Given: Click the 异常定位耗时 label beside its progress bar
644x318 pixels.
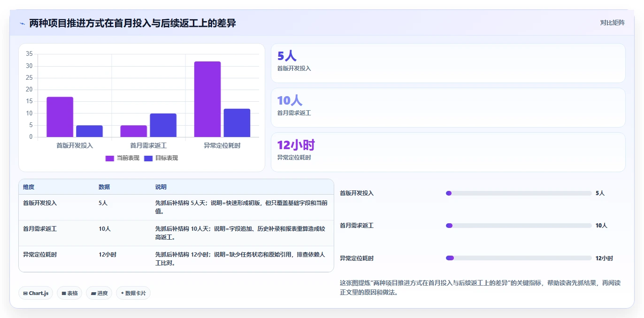Looking at the screenshot, I should click(357, 258).
